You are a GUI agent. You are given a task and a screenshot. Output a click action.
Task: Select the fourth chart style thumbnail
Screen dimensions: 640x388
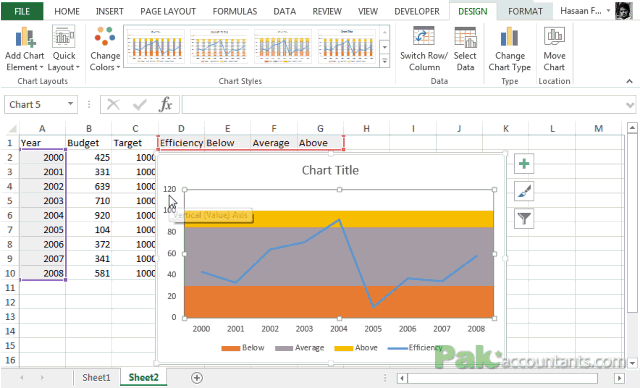point(346,46)
